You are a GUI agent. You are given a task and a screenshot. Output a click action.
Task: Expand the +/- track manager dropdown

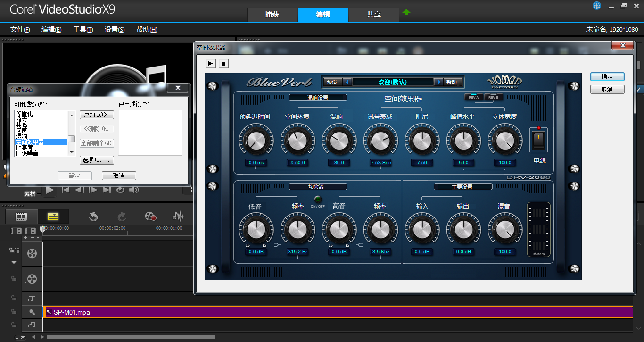click(32, 238)
